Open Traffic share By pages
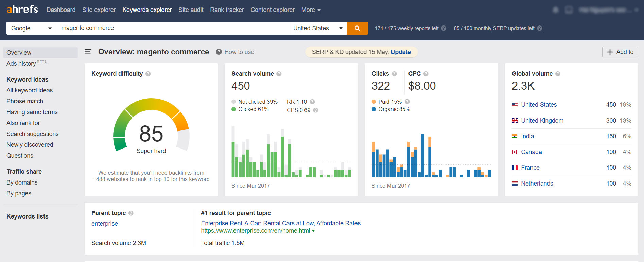644x262 pixels. click(19, 193)
